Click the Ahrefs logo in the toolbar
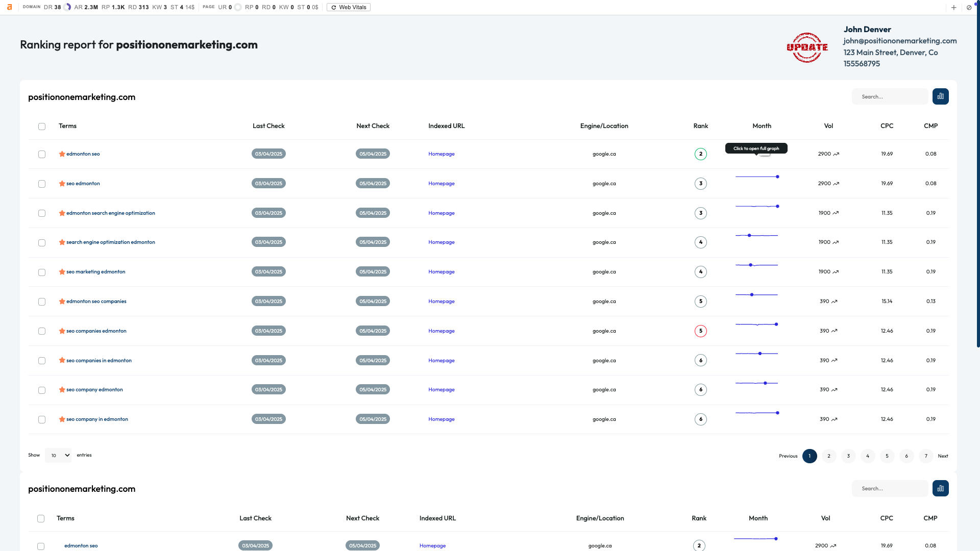 tap(9, 7)
